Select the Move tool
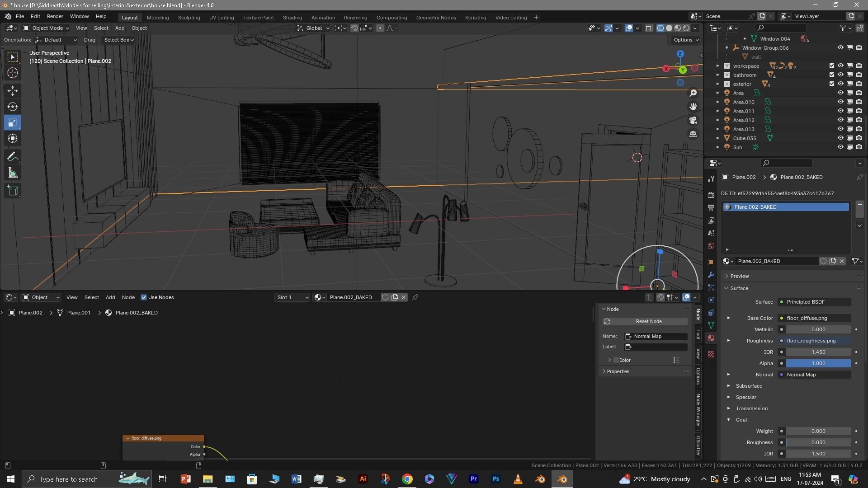 [13, 91]
